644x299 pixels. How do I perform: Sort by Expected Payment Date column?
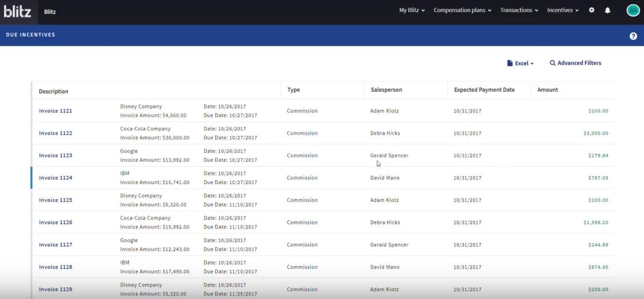484,90
